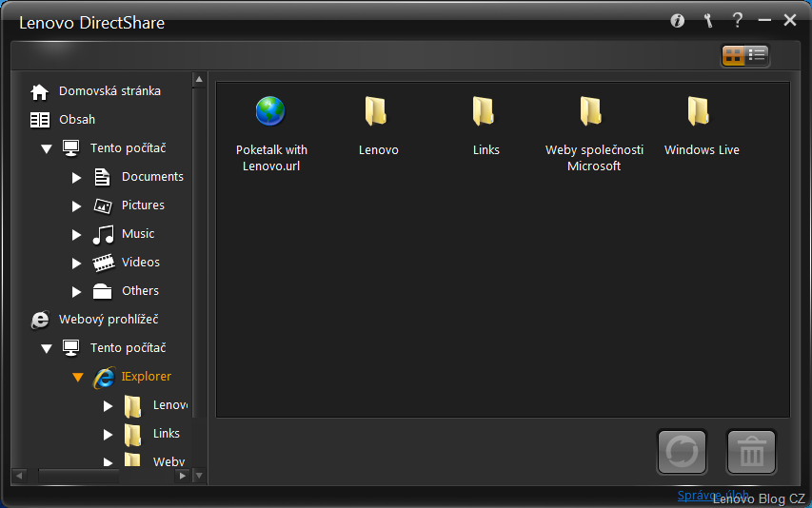Expand the Music tree node
The height and width of the screenshot is (508, 812).
(x=77, y=234)
